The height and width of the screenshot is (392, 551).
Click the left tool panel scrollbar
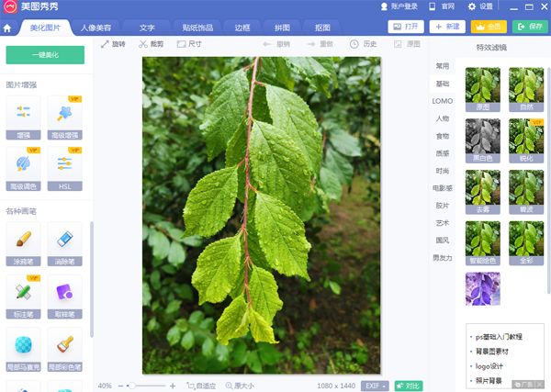(x=92, y=279)
